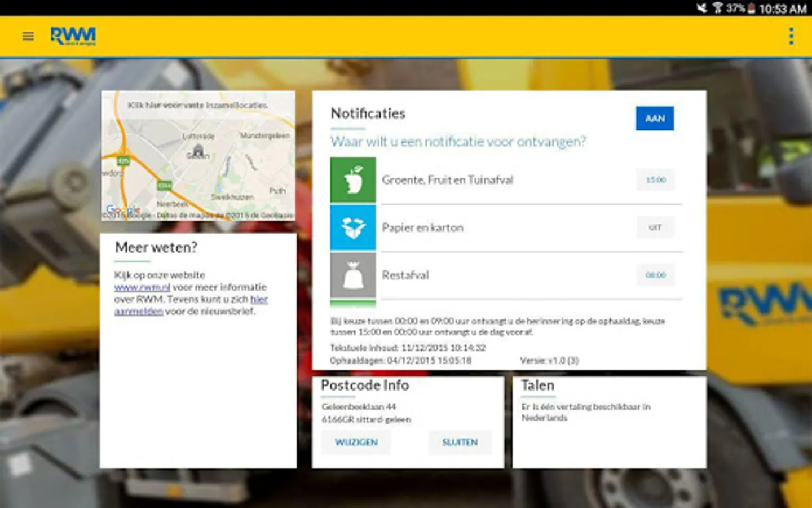Click the SLUITEN button
Screen dimensions: 812x508
click(x=460, y=442)
